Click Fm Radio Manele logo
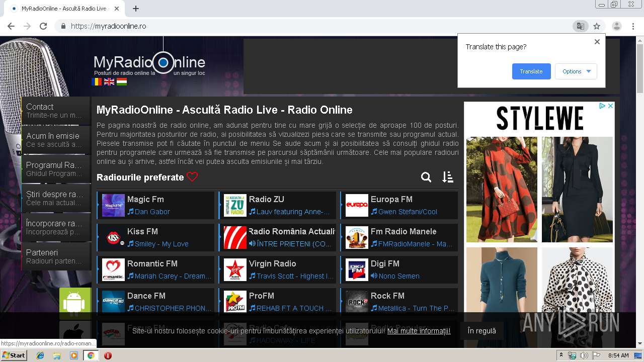This screenshot has width=644, height=362. click(x=357, y=237)
